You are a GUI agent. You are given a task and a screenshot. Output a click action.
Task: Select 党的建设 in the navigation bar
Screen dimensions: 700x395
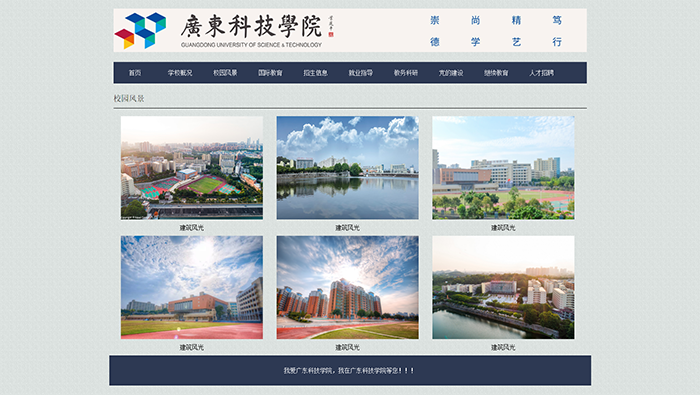coord(451,73)
